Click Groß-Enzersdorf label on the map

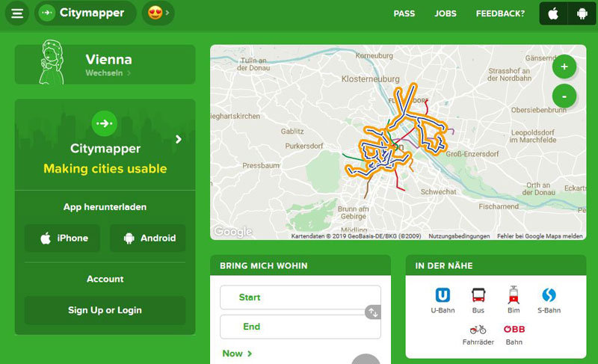(472, 154)
